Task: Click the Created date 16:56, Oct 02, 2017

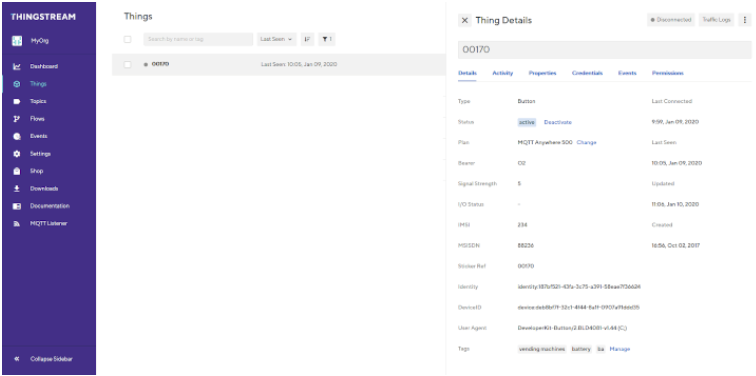Action: tap(675, 246)
